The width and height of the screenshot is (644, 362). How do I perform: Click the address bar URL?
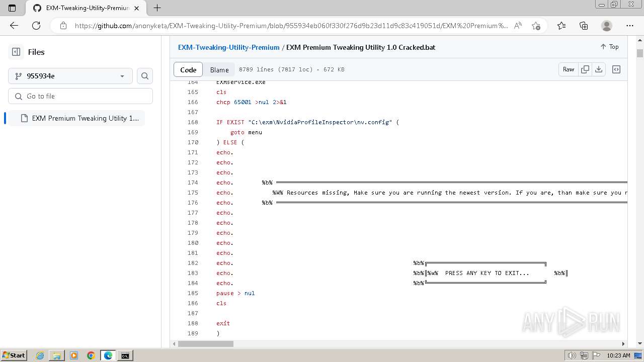click(x=291, y=26)
